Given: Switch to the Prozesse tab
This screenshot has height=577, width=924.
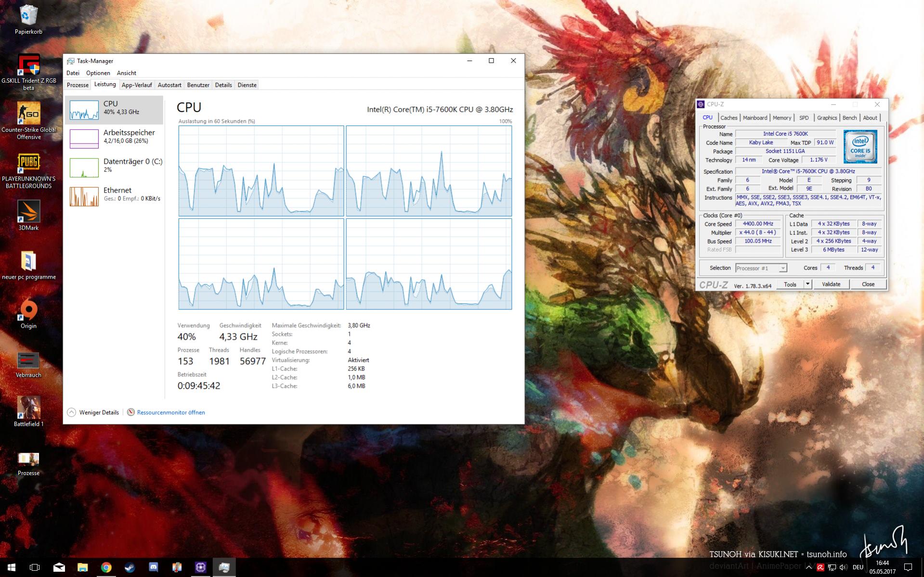Looking at the screenshot, I should tap(78, 85).
